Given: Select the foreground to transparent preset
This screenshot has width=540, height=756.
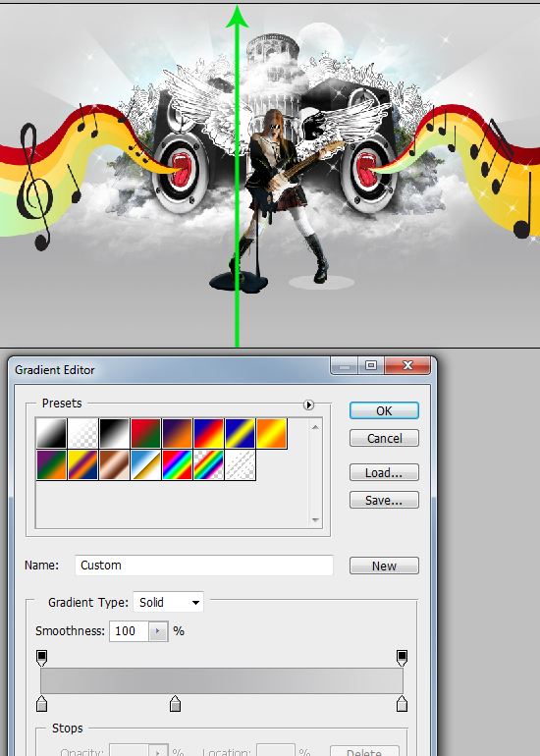Looking at the screenshot, I should click(82, 433).
